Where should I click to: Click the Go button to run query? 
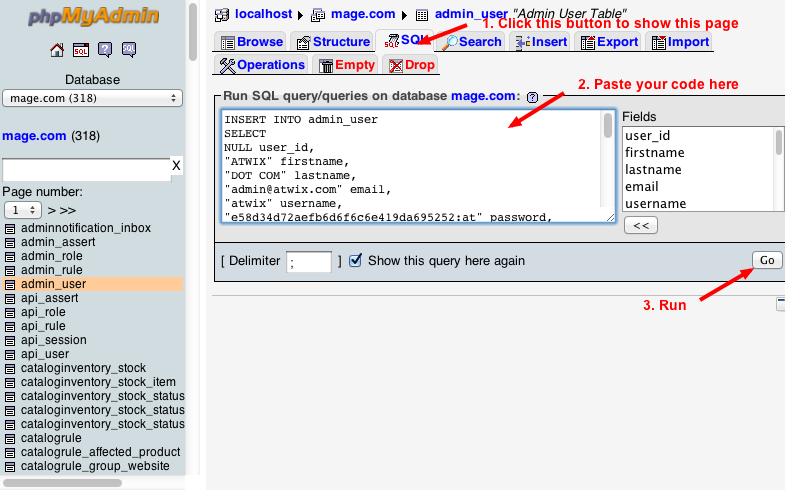(x=767, y=260)
